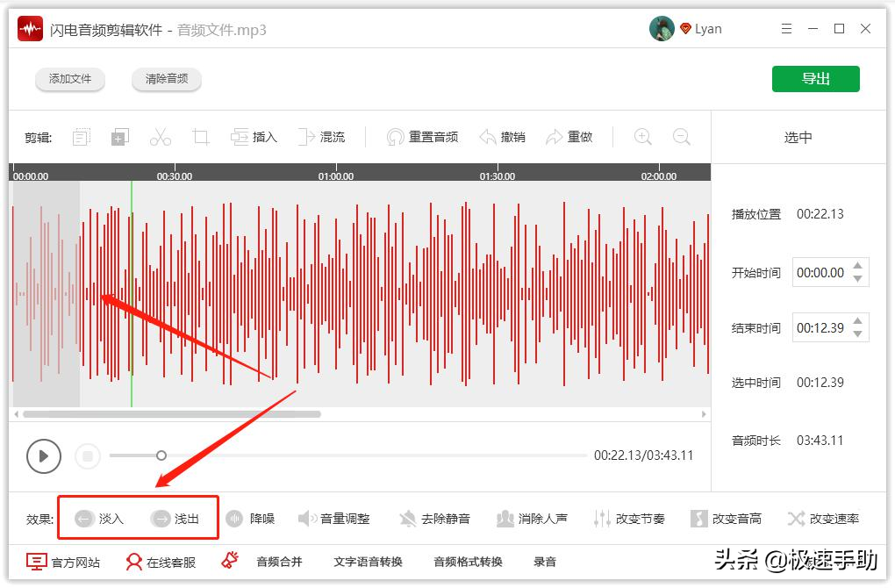Click the playback progress slider handle
Image resolution: width=895 pixels, height=588 pixels.
click(x=161, y=456)
